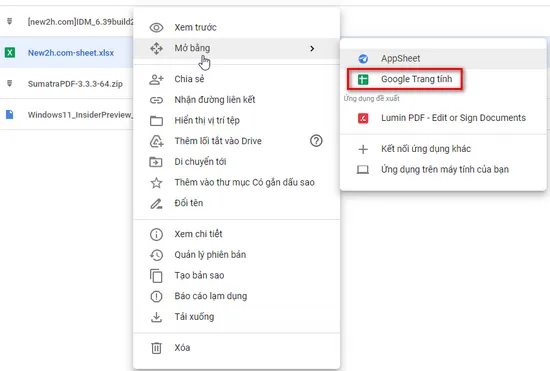This screenshot has width=550, height=371.
Task: Click the four-arrow icon beside Mở bằng
Action: pos(156,48)
